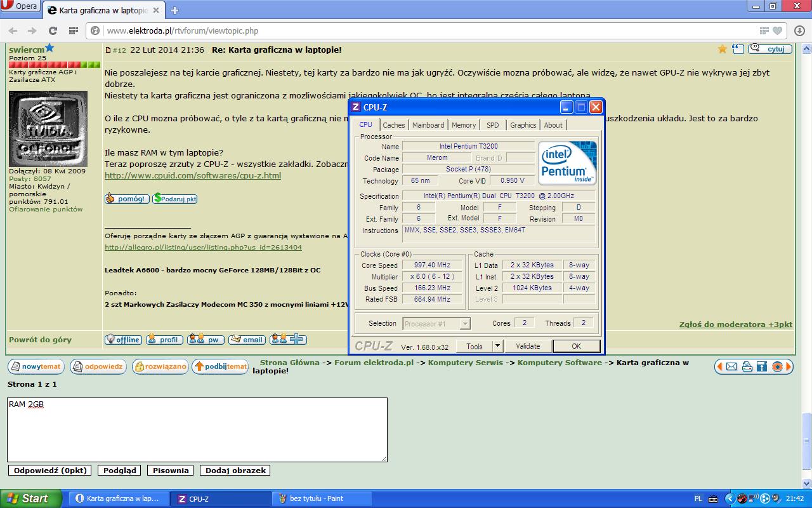Open swiercm user profile link

click(26, 50)
